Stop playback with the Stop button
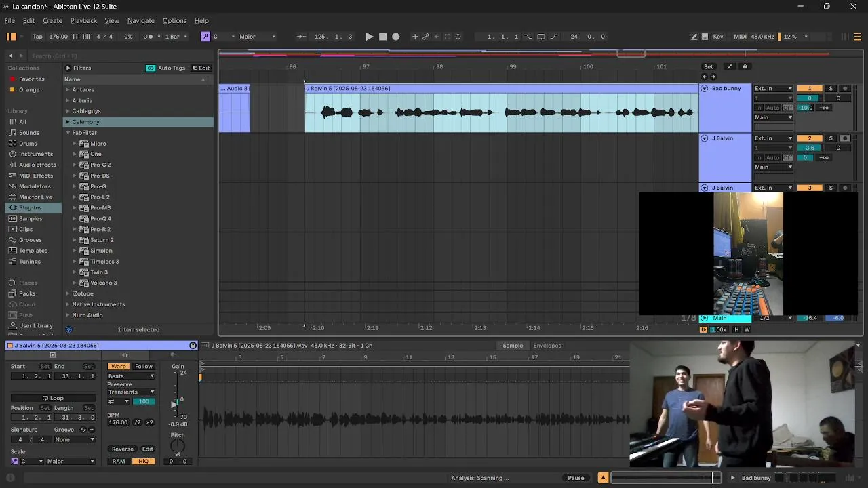 click(x=382, y=37)
